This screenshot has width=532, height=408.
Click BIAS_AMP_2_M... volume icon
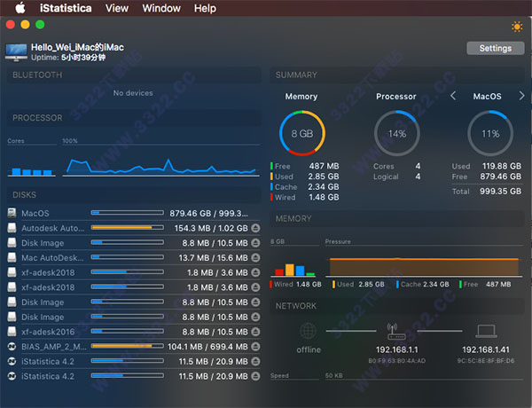12,347
